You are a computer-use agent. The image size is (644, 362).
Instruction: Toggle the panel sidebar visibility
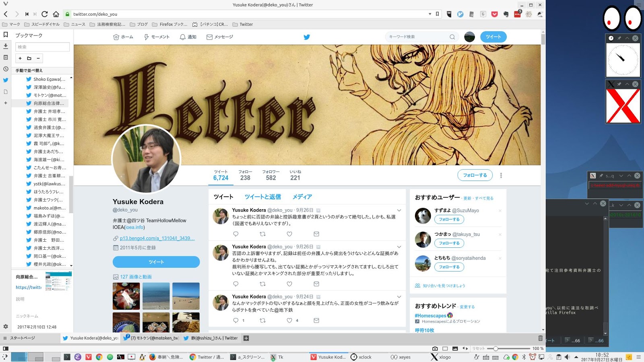point(6,349)
